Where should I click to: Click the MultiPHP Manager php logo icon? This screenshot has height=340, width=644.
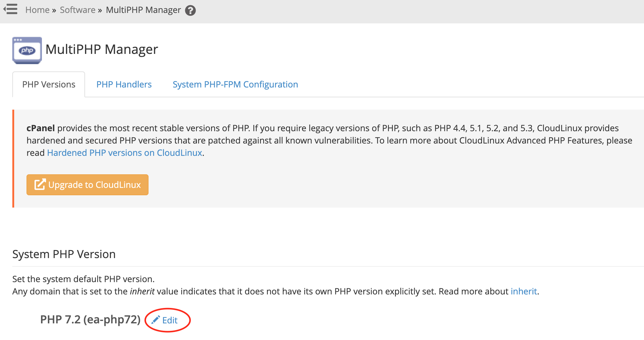[x=27, y=50]
